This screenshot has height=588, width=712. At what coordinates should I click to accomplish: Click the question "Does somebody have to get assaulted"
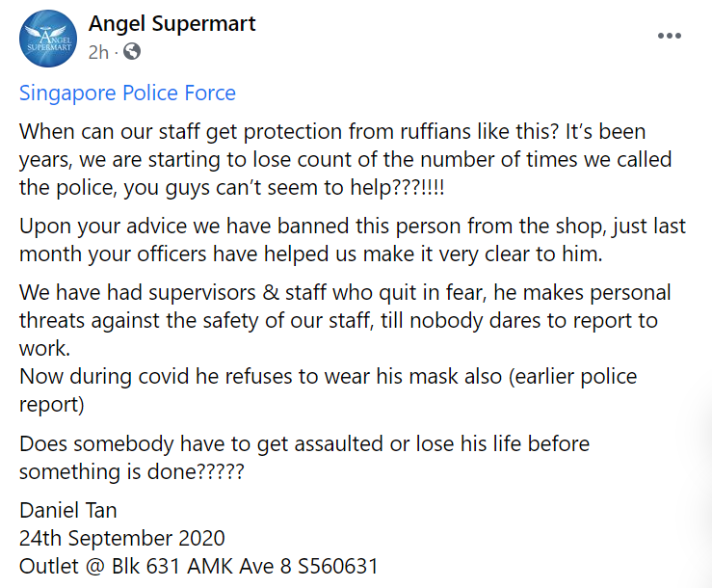[303, 444]
